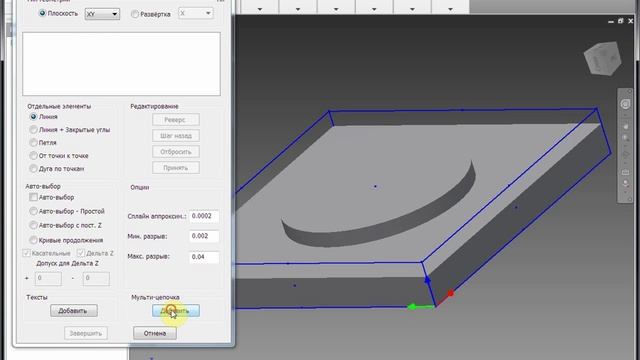Select Кривые продолжения radio button
The image size is (640, 360).
[x=33, y=240]
